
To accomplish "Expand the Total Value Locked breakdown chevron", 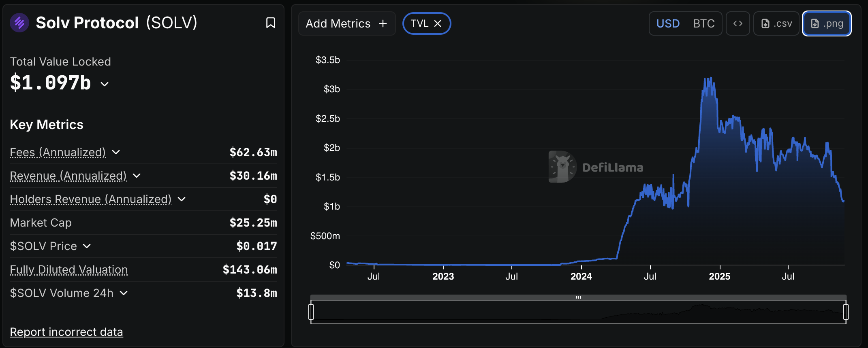I will point(105,84).
